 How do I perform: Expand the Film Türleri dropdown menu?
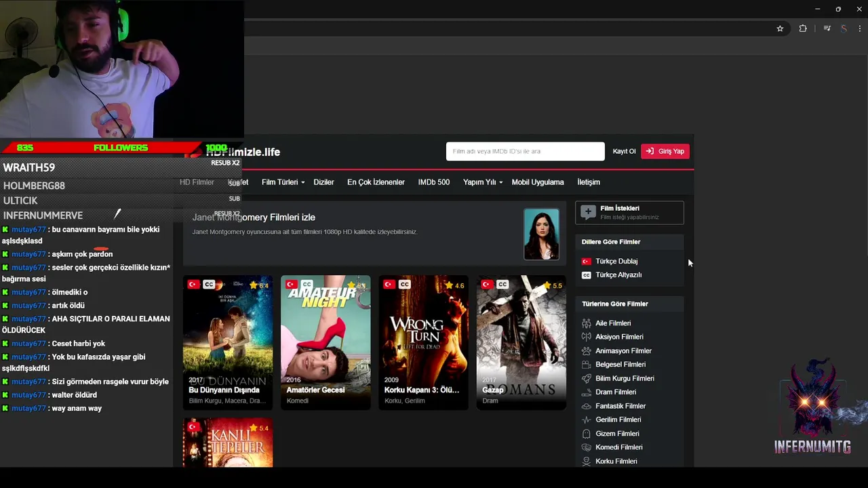pyautogui.click(x=283, y=182)
